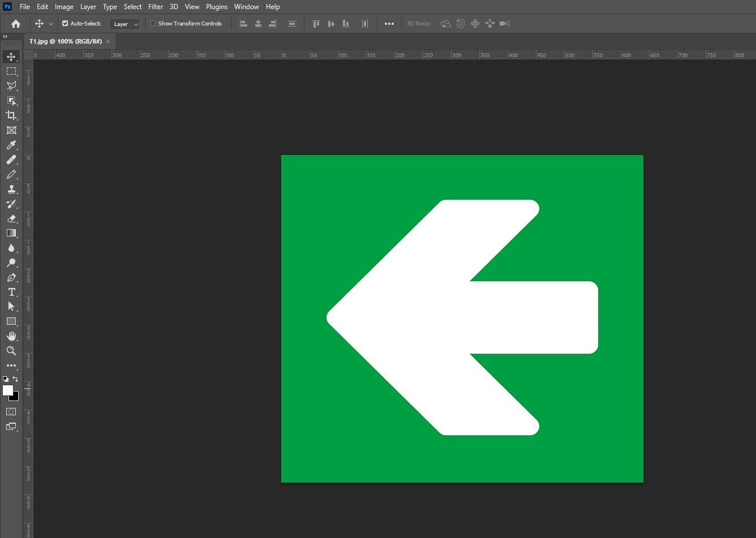Change screen mode

11,427
